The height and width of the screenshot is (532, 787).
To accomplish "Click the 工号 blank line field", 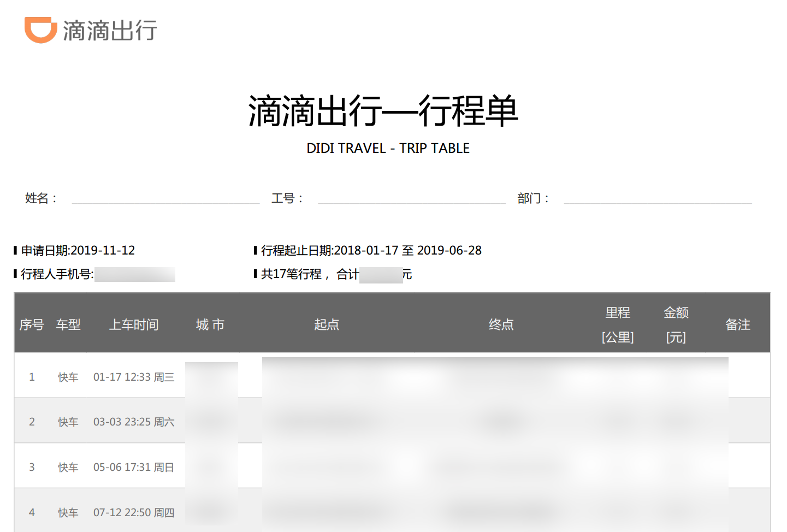I will [x=412, y=198].
